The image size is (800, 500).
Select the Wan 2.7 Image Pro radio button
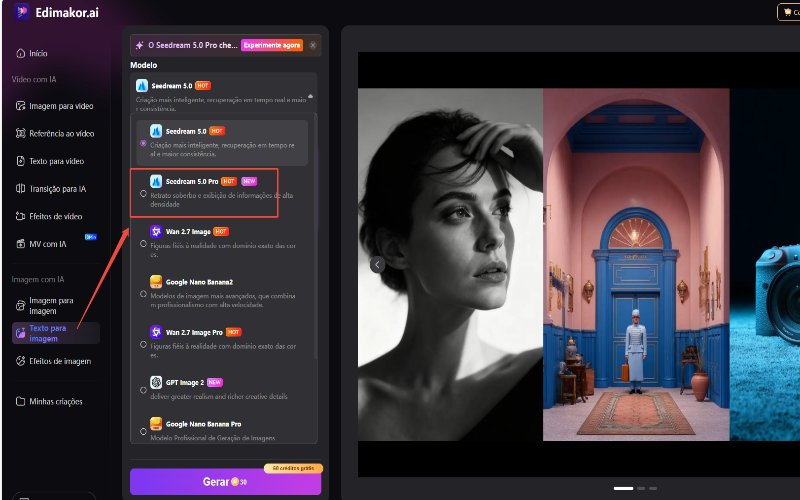click(143, 344)
